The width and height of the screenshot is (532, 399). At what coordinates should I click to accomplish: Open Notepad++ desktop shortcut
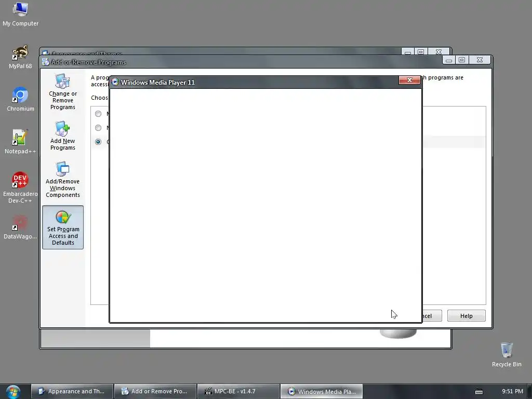20,142
